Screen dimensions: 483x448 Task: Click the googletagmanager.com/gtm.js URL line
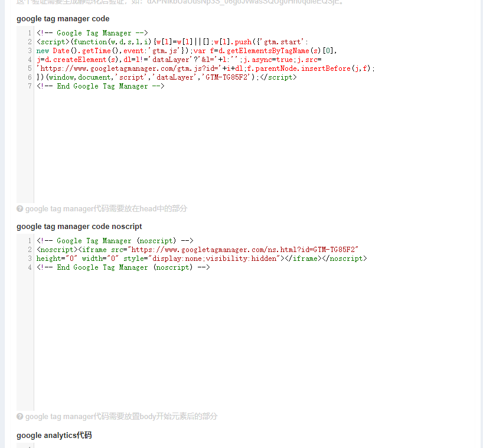point(205,68)
